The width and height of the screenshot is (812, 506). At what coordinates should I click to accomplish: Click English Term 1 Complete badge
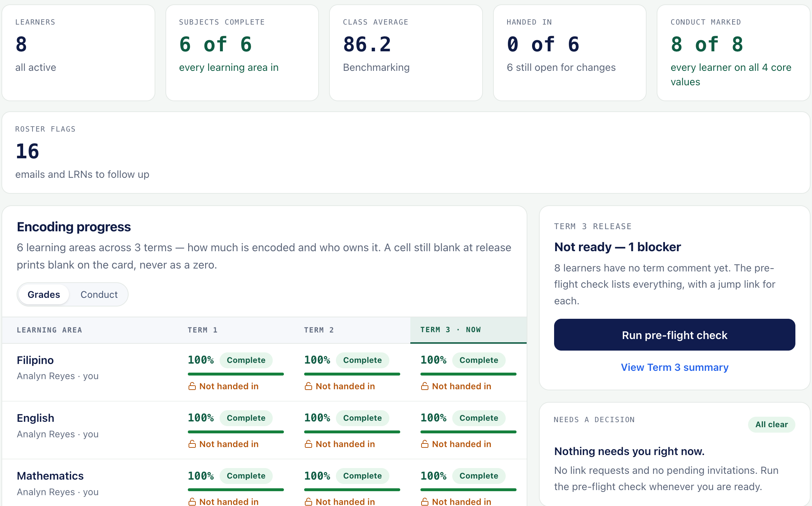click(x=246, y=418)
